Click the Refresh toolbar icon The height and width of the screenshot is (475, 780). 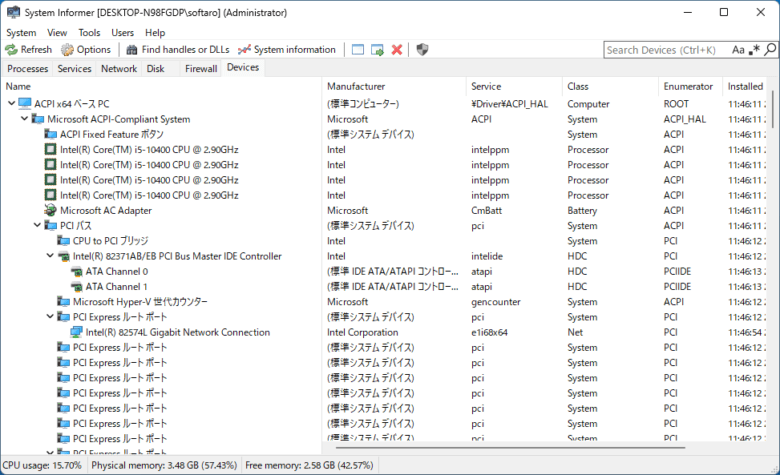(x=11, y=50)
